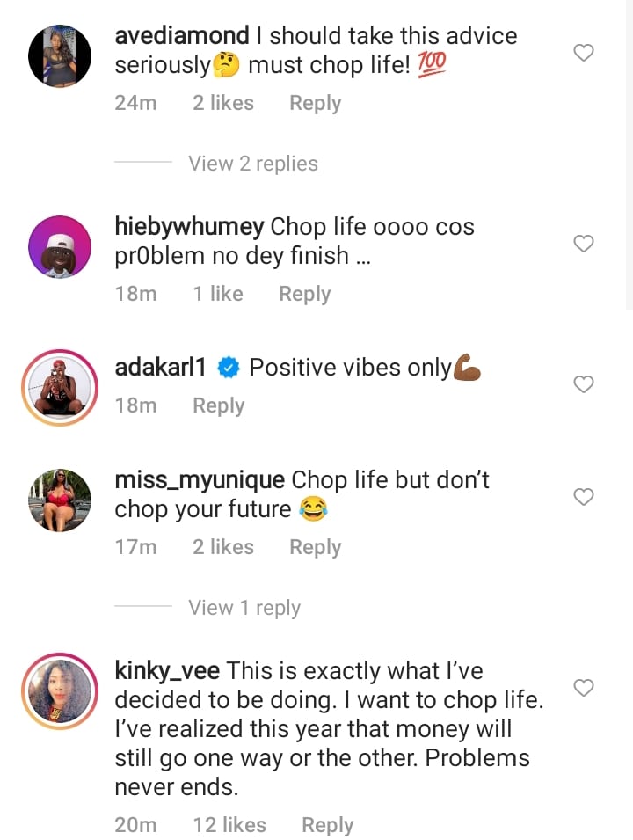
Task: Expand View 1 reply under miss_myunique
Action: (x=244, y=608)
